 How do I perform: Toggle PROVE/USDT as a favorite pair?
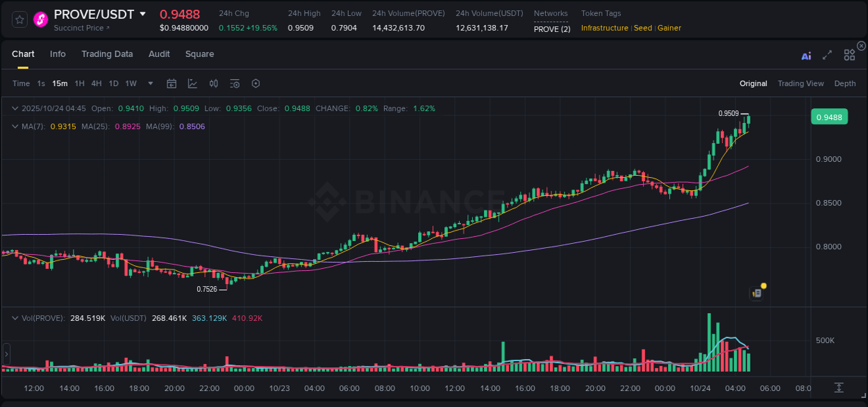pos(19,19)
